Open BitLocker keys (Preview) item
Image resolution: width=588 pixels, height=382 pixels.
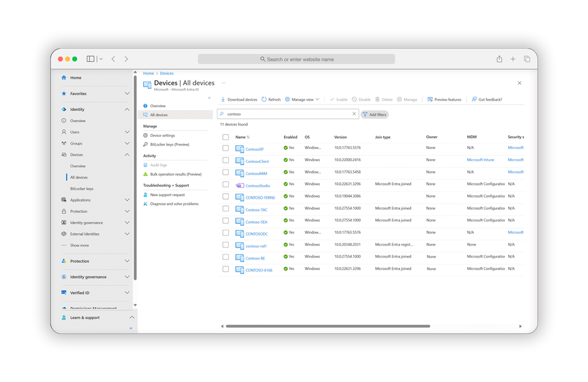point(170,144)
